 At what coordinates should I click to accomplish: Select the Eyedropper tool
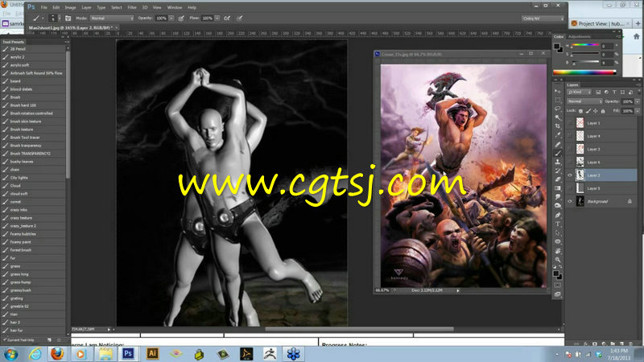pos(557,135)
